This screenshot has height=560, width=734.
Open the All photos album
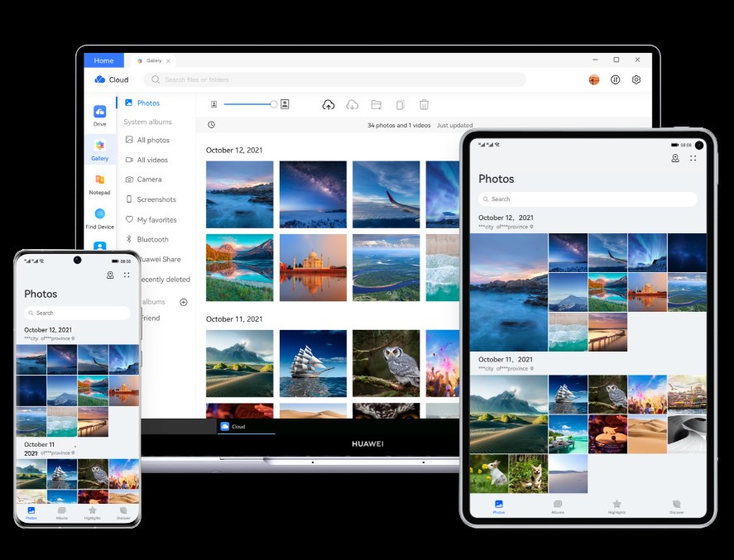152,140
